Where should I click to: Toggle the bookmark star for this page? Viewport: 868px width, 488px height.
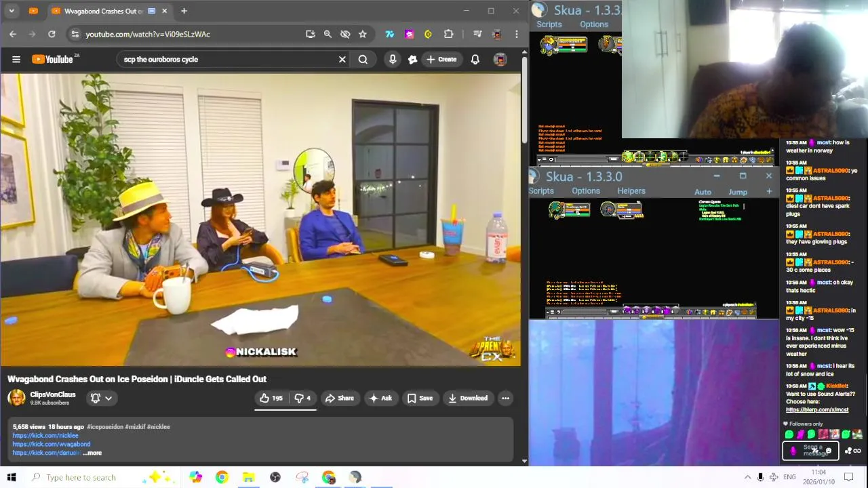pos(363,34)
